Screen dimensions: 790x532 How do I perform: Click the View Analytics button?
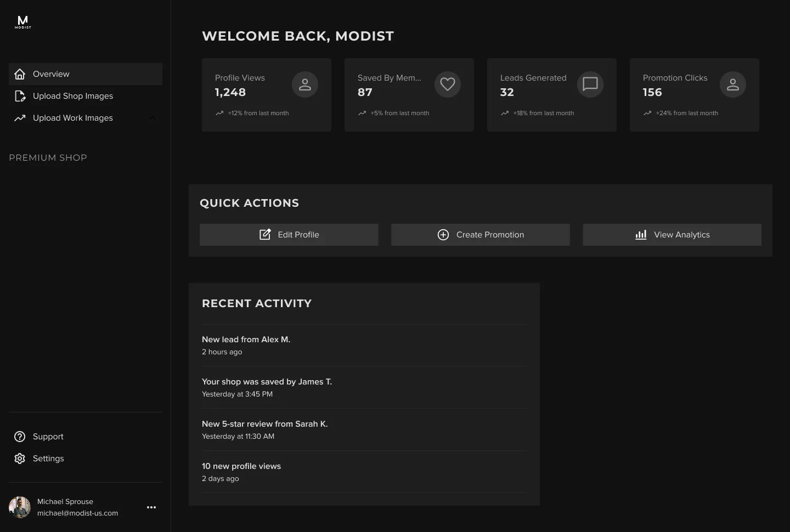click(672, 235)
